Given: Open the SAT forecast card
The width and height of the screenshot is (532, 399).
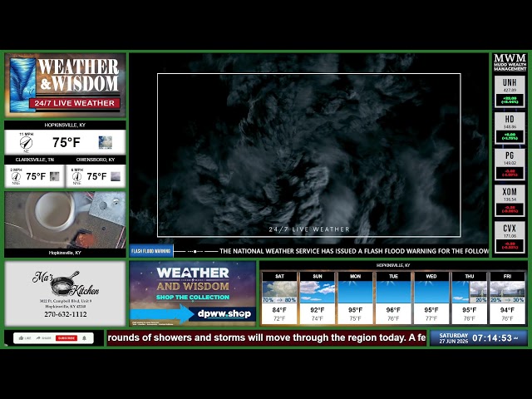Looking at the screenshot, I should (279, 298).
